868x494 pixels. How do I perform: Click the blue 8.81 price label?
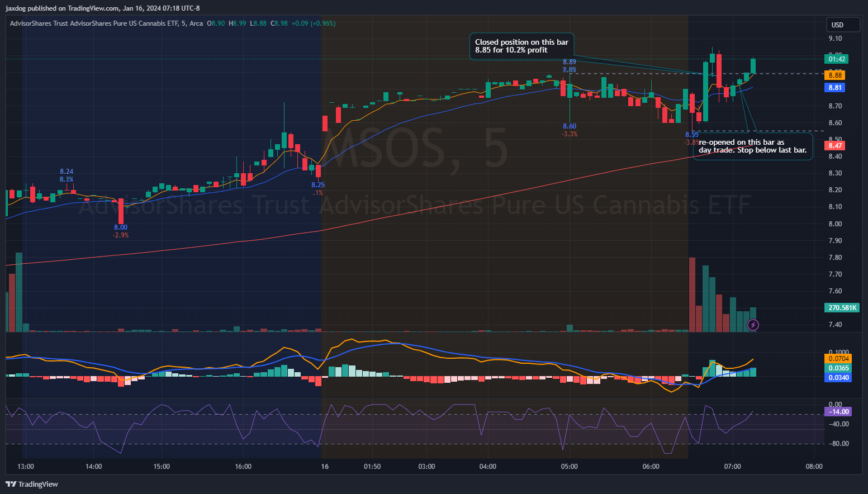(835, 88)
